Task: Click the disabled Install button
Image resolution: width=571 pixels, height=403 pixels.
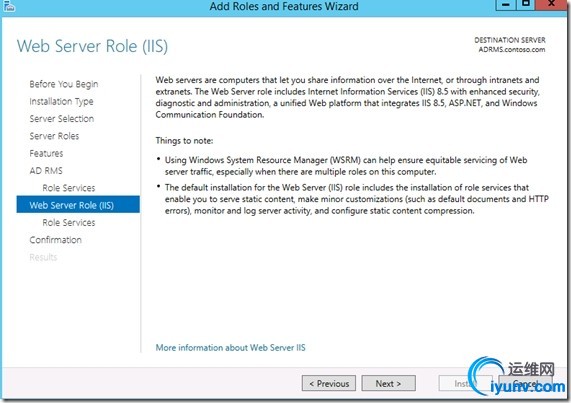Action: pyautogui.click(x=465, y=383)
